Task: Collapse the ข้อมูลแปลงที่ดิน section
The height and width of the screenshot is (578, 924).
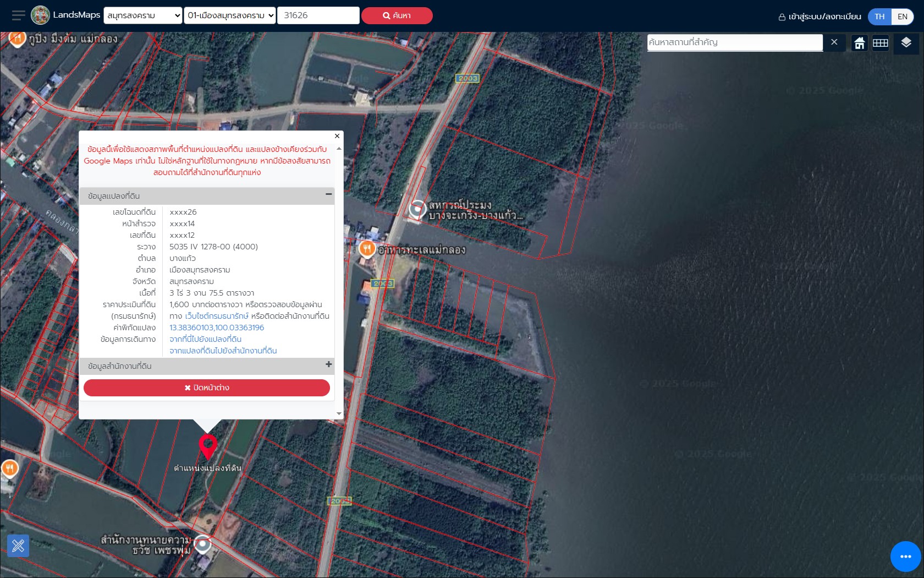Action: pos(328,194)
